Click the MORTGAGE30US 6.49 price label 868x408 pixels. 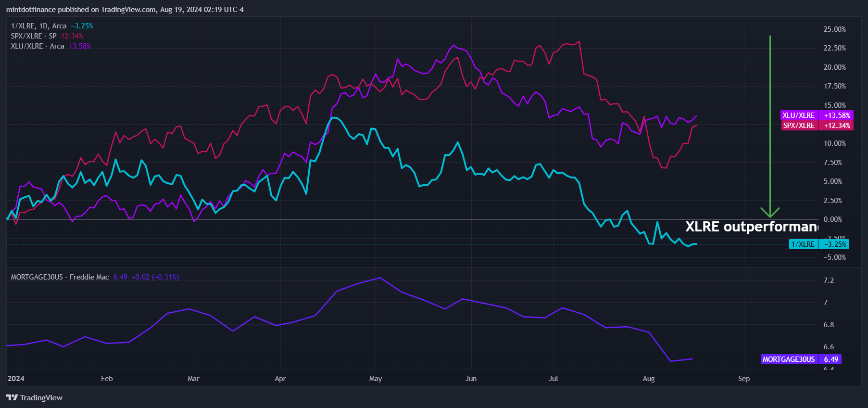[x=801, y=359]
